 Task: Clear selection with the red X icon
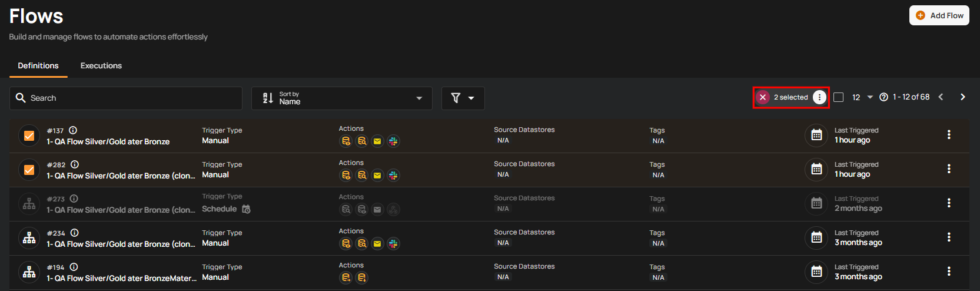point(762,97)
